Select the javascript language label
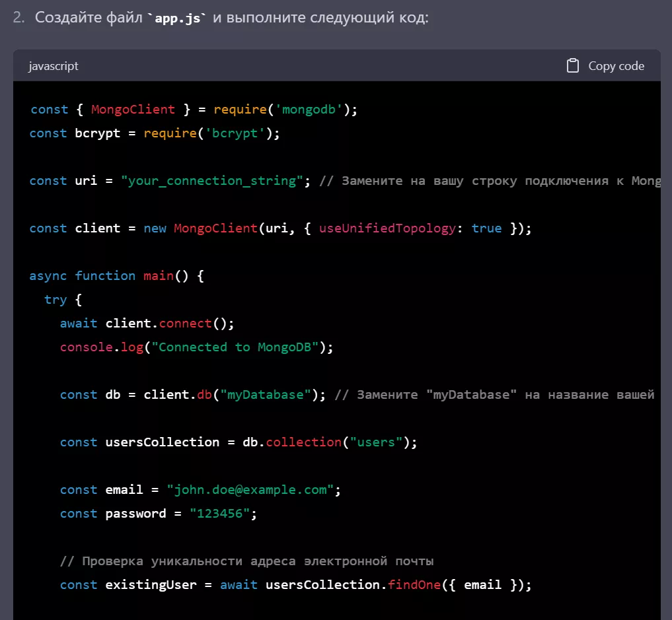Image resolution: width=672 pixels, height=620 pixels. point(53,65)
